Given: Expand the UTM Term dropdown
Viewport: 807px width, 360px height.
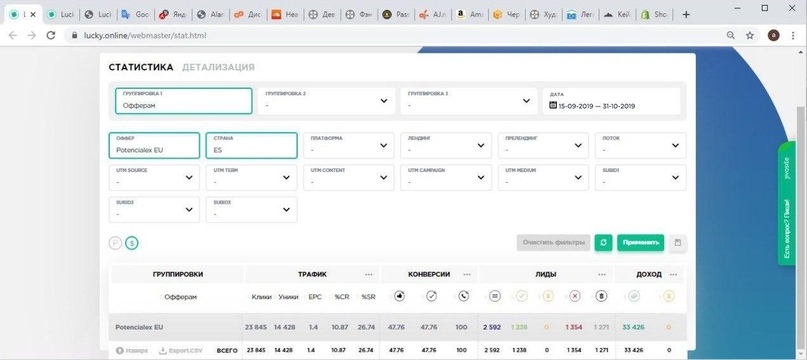Looking at the screenshot, I should (251, 177).
